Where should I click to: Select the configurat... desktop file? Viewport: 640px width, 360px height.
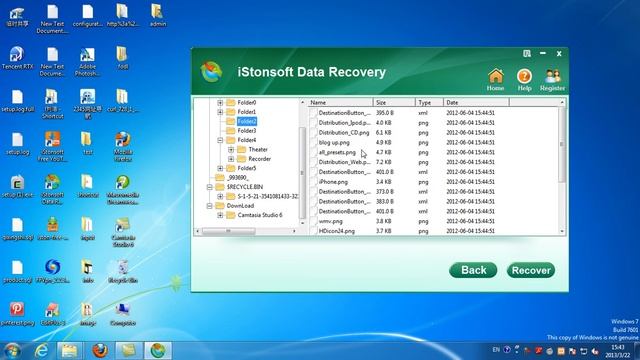(87, 16)
